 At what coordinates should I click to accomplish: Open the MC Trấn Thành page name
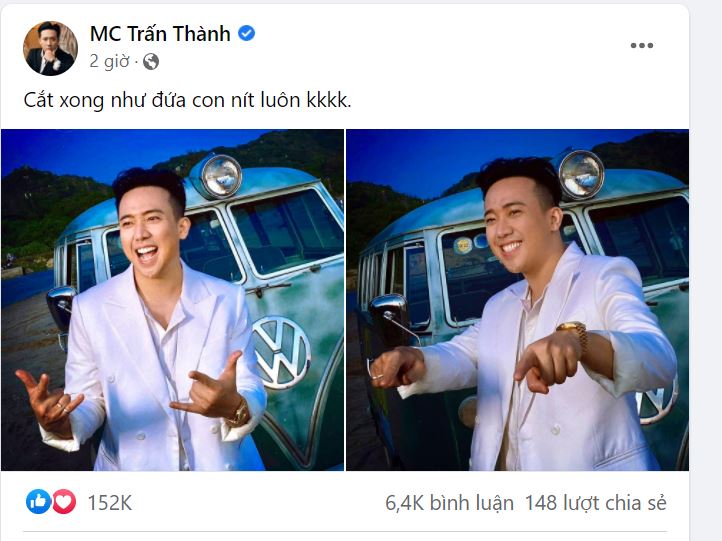pyautogui.click(x=160, y=34)
